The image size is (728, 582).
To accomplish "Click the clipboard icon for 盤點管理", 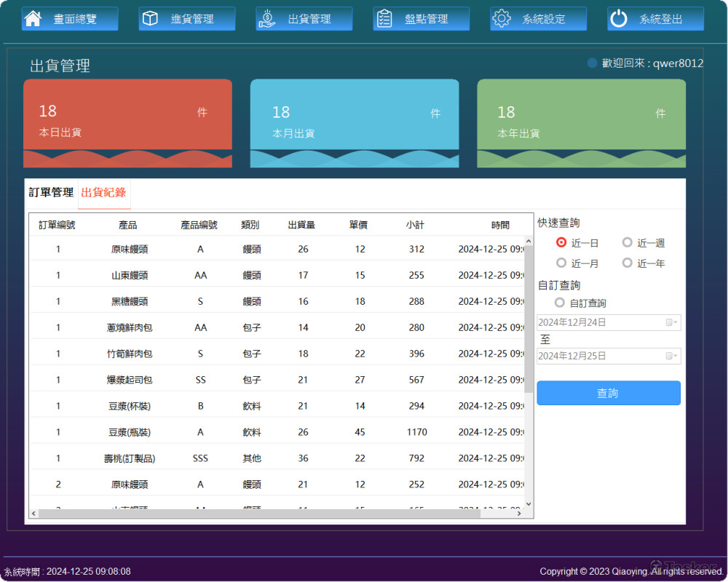I will coord(384,19).
